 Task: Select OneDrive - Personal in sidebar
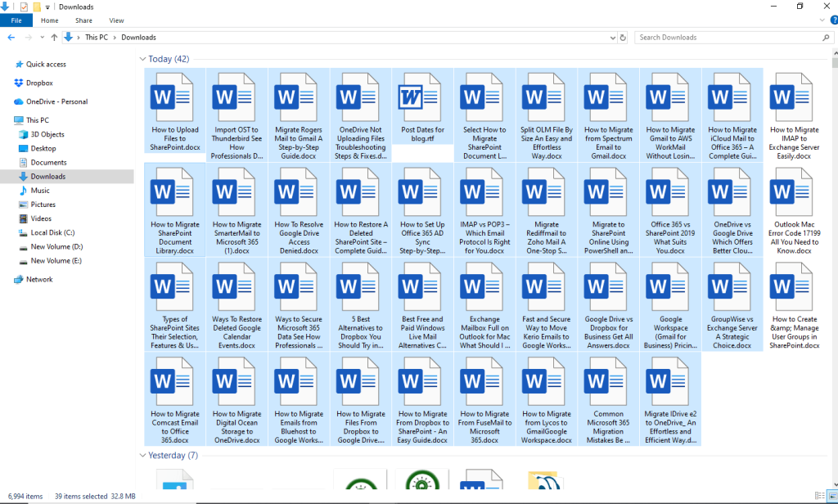tap(56, 101)
